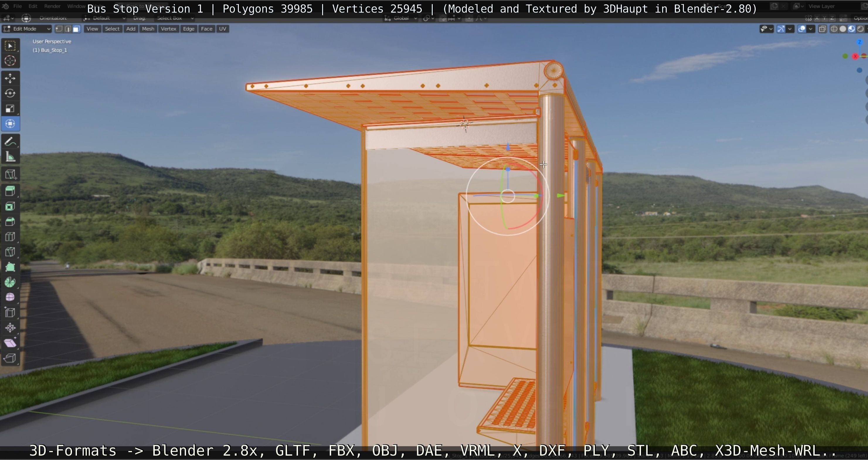Image resolution: width=868 pixels, height=460 pixels.
Task: Open the gizmo options dropdown arrow
Action: click(790, 29)
